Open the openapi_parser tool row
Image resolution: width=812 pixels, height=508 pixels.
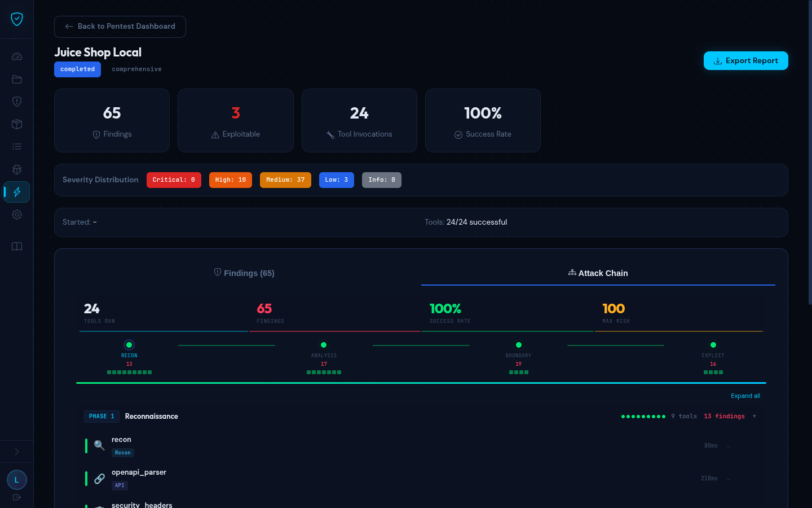139,472
